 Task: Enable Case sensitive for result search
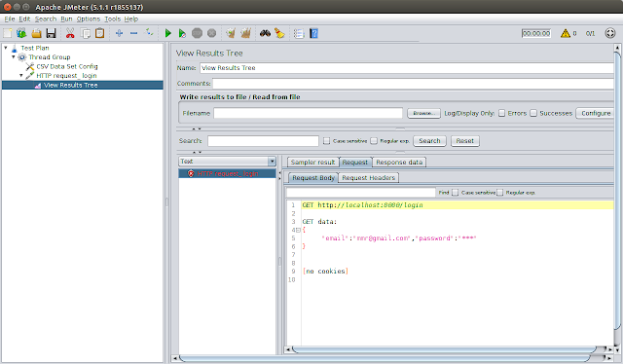[x=326, y=141]
